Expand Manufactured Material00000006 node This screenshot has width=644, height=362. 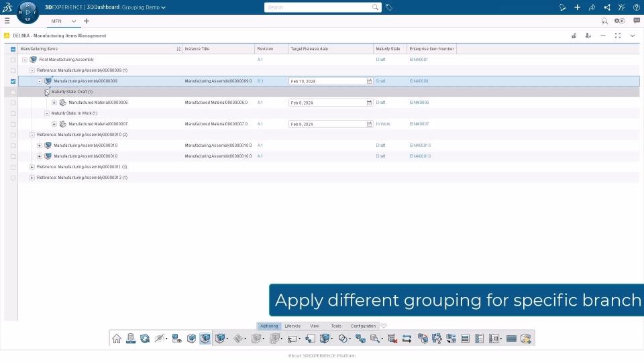(54, 103)
